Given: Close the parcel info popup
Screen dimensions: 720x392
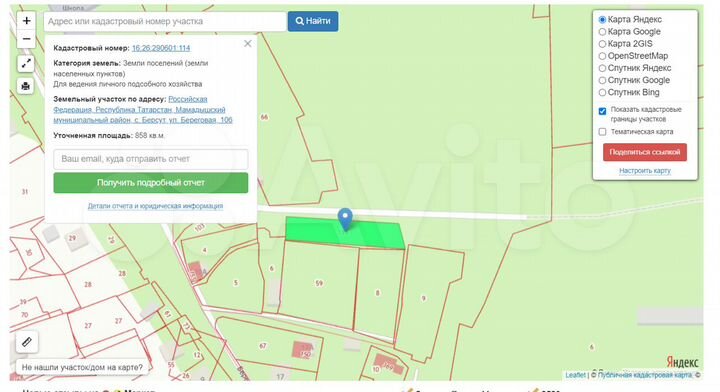Looking at the screenshot, I should point(248,44).
